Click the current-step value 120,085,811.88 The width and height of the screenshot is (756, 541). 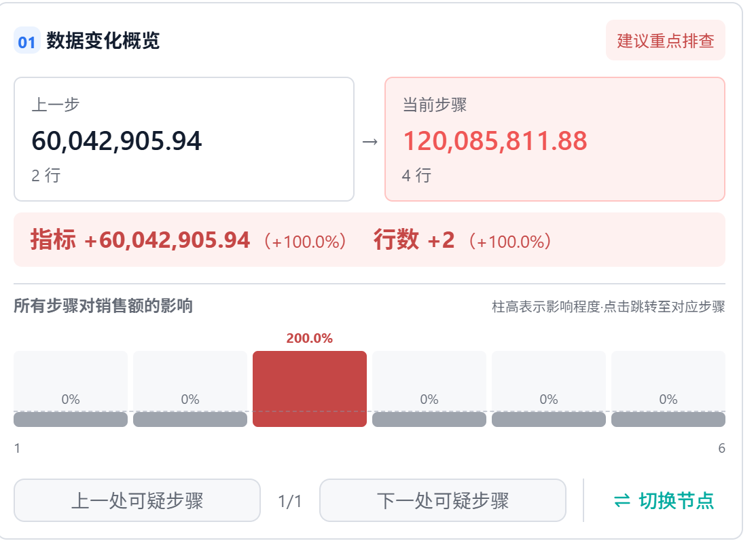pyautogui.click(x=495, y=141)
